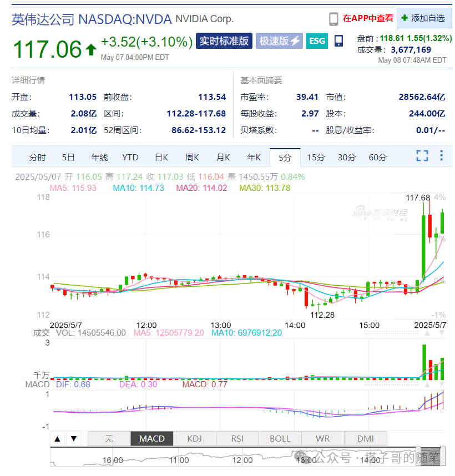Image resolution: width=455 pixels, height=476 pixels.
Task: Select the 周K chart tab
Action: pyautogui.click(x=192, y=157)
